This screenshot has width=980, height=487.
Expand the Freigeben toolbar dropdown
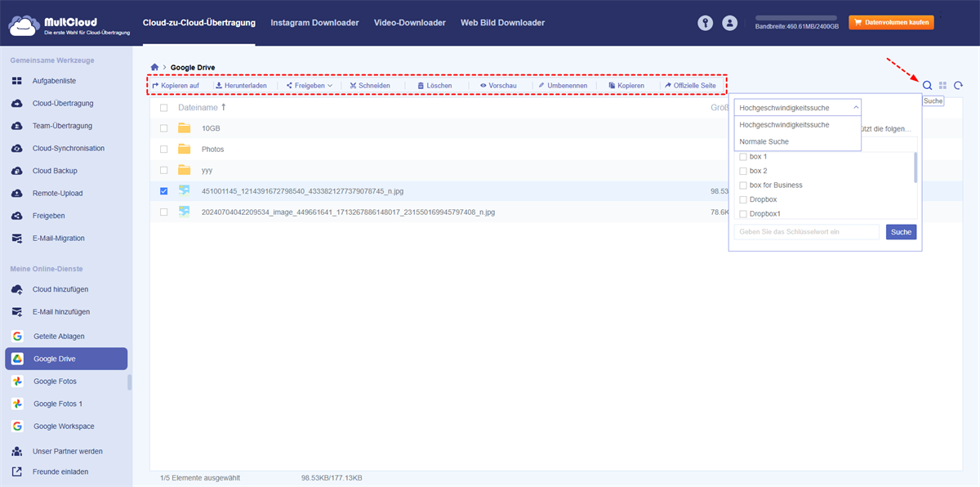pyautogui.click(x=310, y=85)
